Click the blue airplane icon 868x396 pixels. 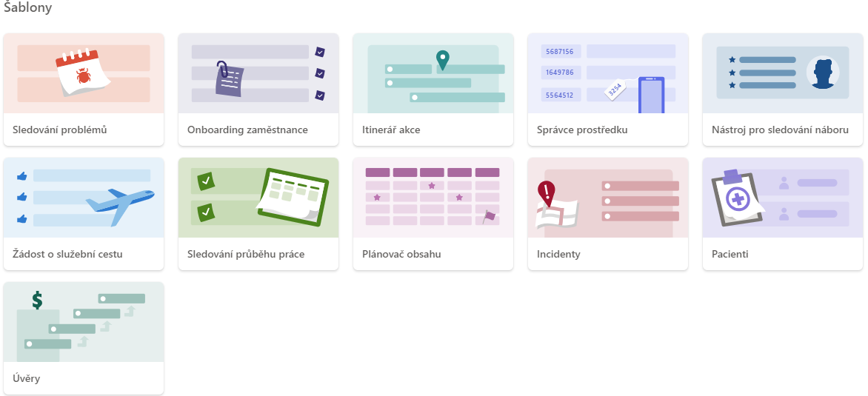[x=120, y=205]
